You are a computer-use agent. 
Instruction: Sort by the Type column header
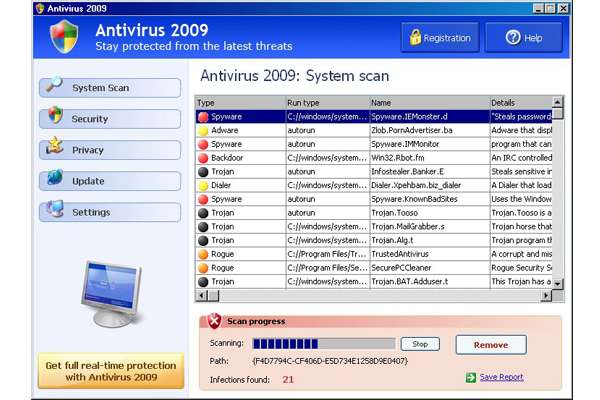[x=240, y=103]
